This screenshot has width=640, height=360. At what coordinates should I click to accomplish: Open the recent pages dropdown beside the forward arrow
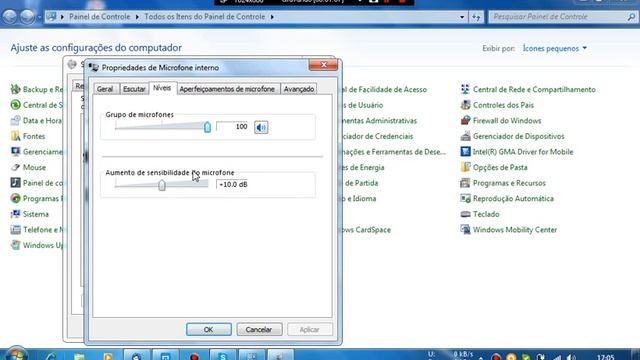[x=39, y=17]
